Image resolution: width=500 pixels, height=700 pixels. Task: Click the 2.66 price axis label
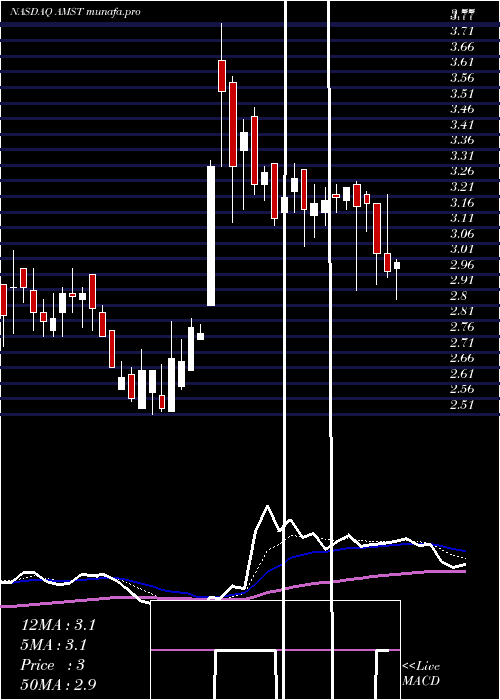[462, 358]
